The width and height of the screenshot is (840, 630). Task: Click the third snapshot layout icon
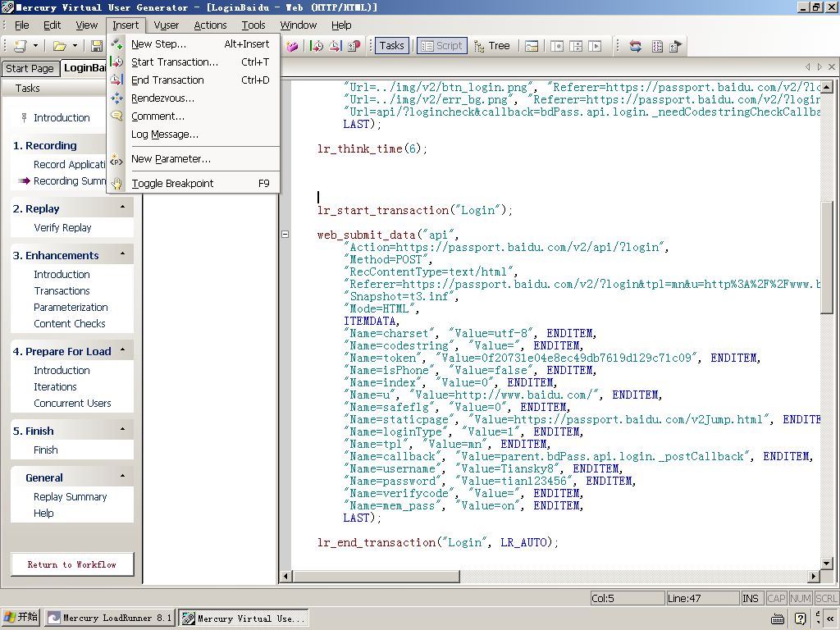pos(595,46)
